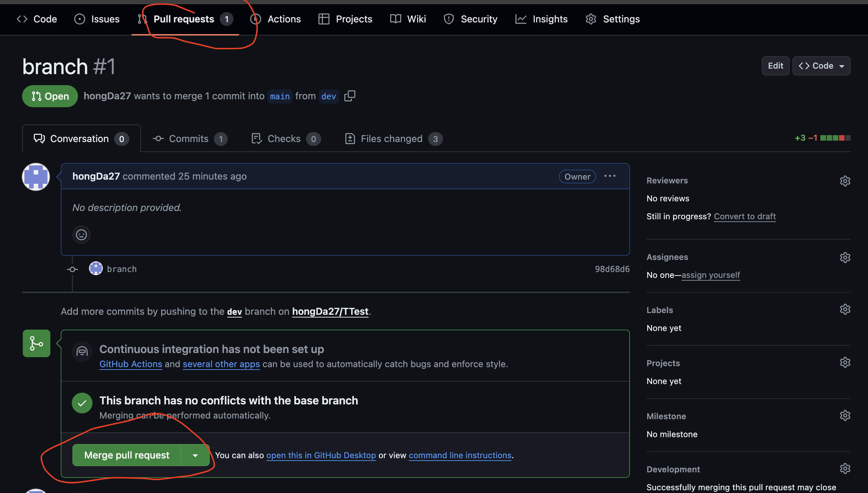Open the Issues tab
The height and width of the screenshot is (493, 868).
pyautogui.click(x=97, y=19)
